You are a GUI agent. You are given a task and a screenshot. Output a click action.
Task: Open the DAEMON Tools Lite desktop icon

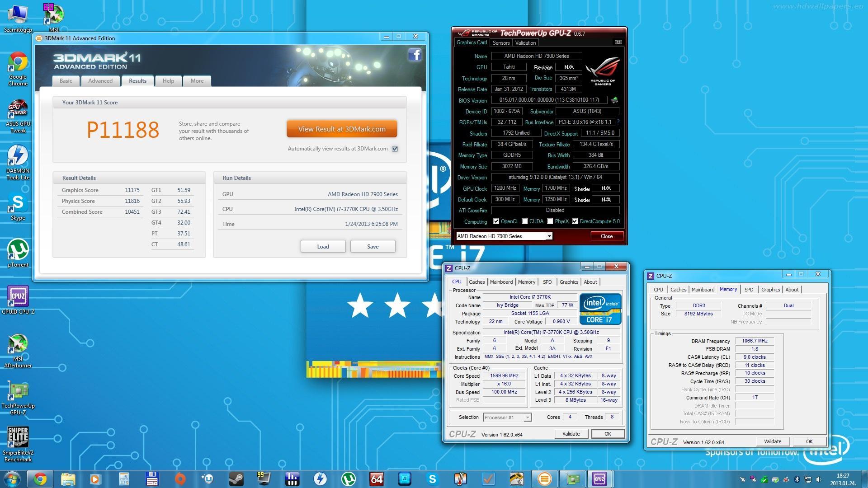pos(18,163)
